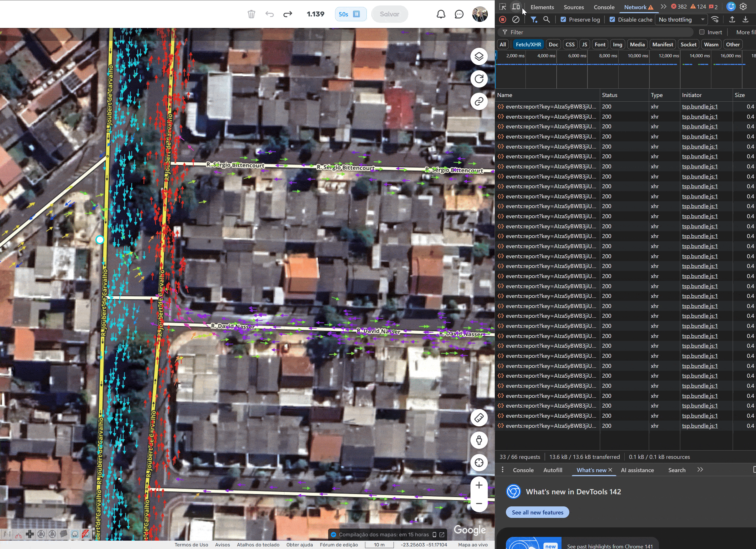Click the map refresh button
756x549 pixels.
click(x=479, y=79)
